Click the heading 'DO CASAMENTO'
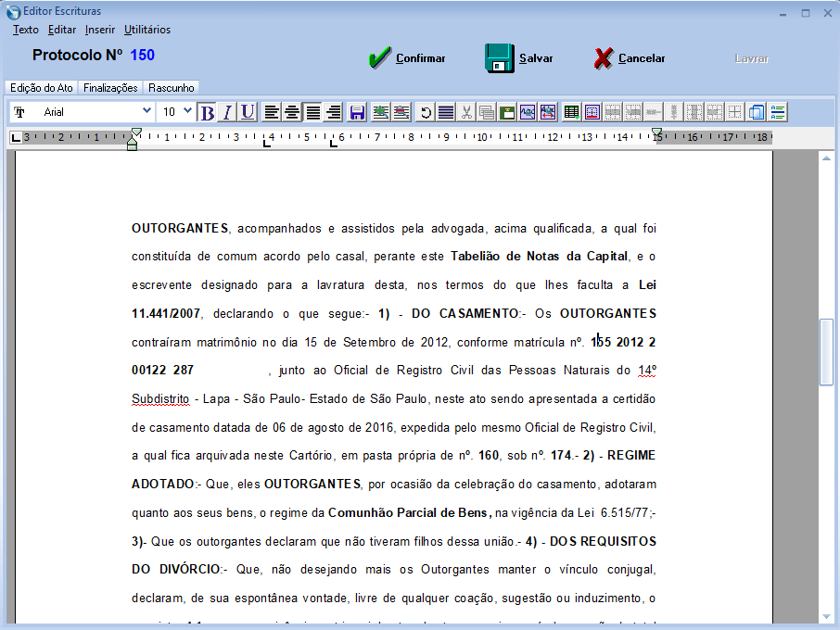This screenshot has height=630, width=840. pos(465,314)
